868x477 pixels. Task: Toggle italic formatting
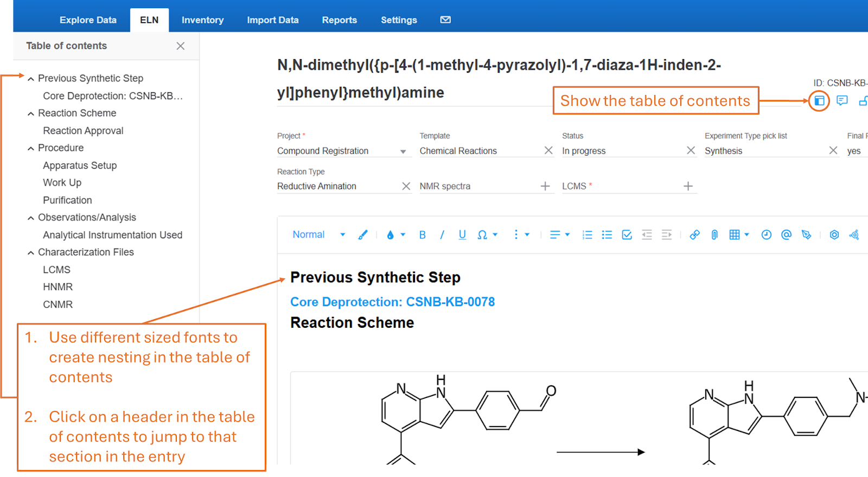pos(442,234)
